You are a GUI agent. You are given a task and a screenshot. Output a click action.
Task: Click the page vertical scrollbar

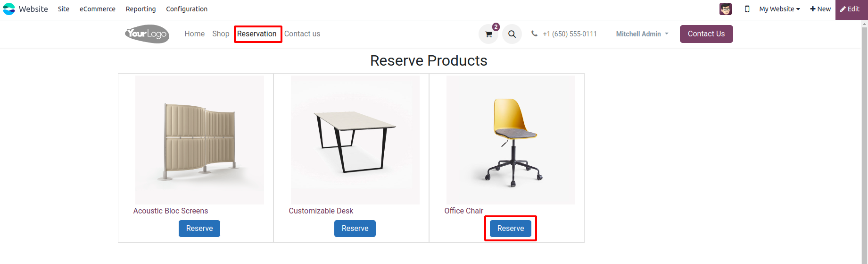coord(864,142)
